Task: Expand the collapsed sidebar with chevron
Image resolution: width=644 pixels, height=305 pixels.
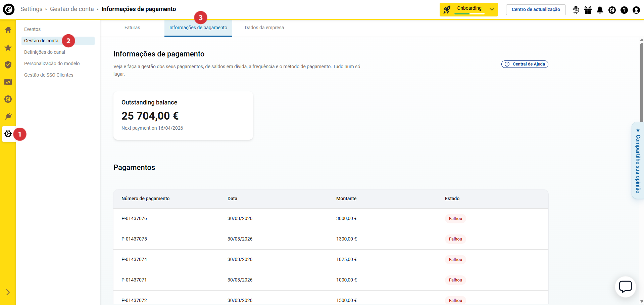Action: pyautogui.click(x=8, y=292)
